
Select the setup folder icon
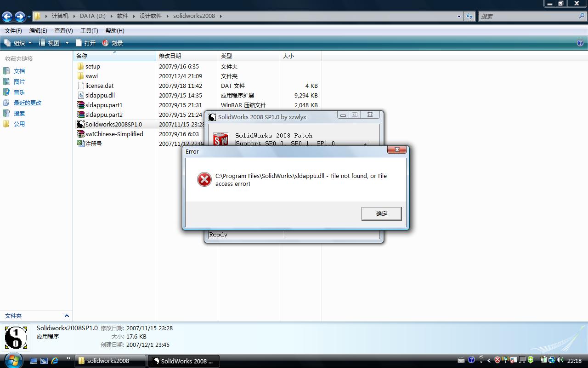pos(81,66)
